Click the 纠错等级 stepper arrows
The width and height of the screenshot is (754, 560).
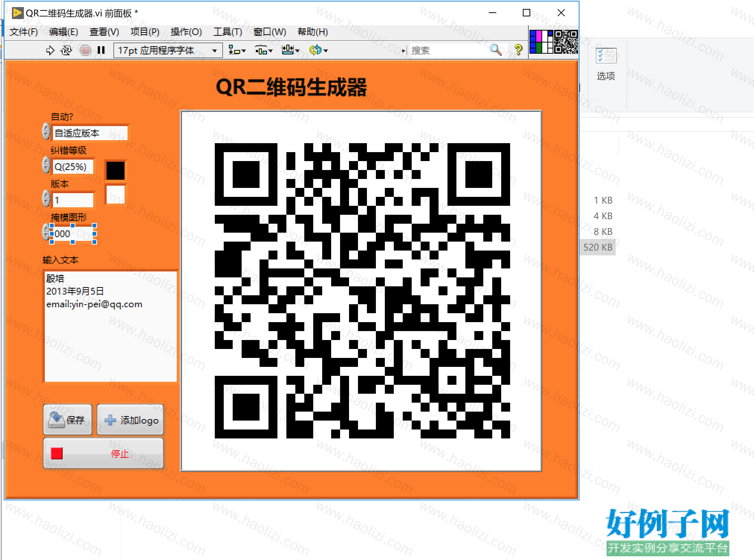pyautogui.click(x=46, y=165)
